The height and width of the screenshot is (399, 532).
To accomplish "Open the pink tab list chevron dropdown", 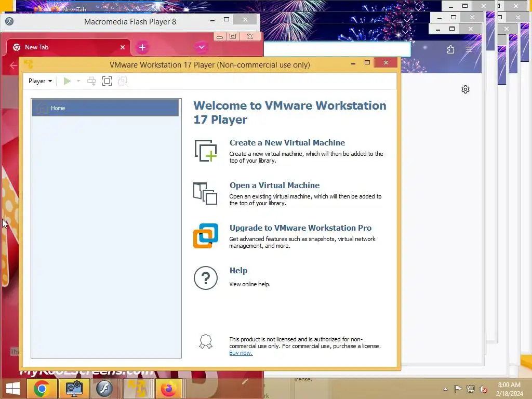I will coord(201,47).
